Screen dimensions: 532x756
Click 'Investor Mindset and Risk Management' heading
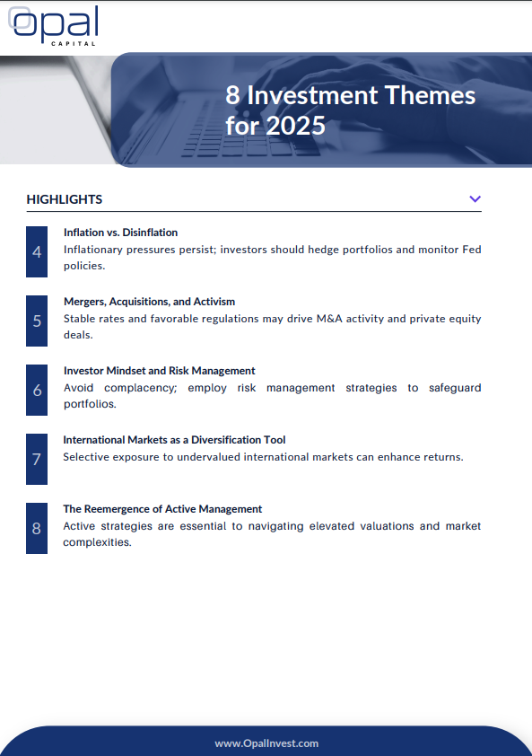point(160,371)
